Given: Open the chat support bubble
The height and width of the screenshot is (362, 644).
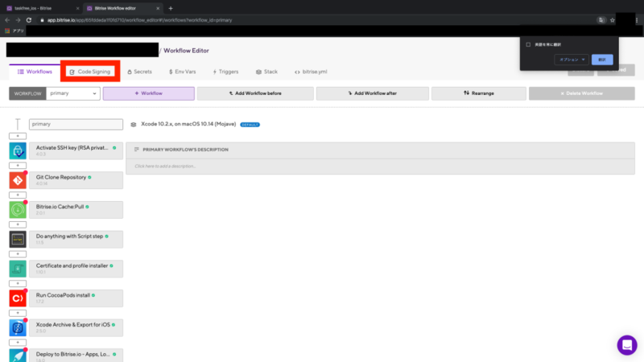Looking at the screenshot, I should [627, 345].
